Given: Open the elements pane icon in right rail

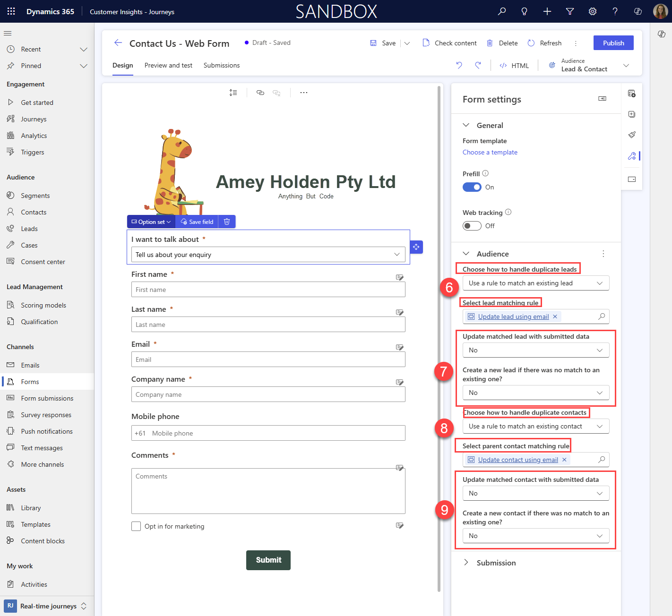Looking at the screenshot, I should (632, 94).
